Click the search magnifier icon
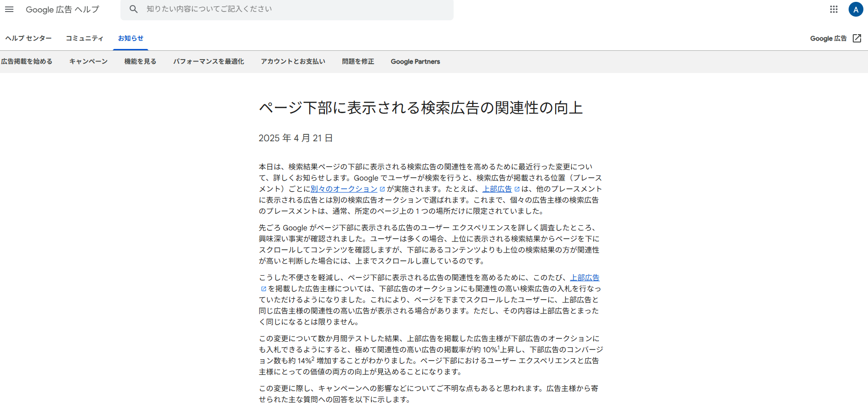Screen dimensions: 868x410 point(133,9)
